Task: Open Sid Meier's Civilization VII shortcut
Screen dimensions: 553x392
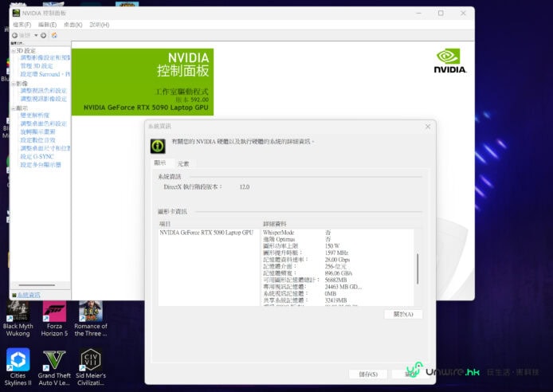Action: (x=91, y=367)
